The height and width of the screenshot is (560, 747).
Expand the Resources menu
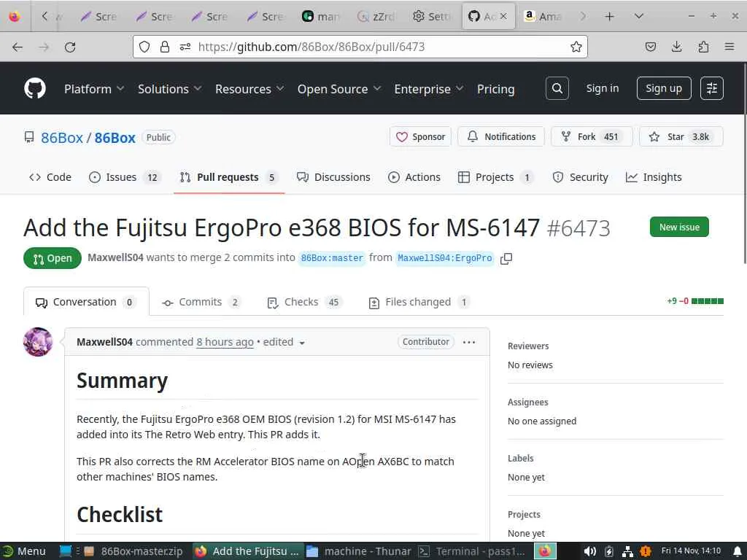tap(249, 89)
